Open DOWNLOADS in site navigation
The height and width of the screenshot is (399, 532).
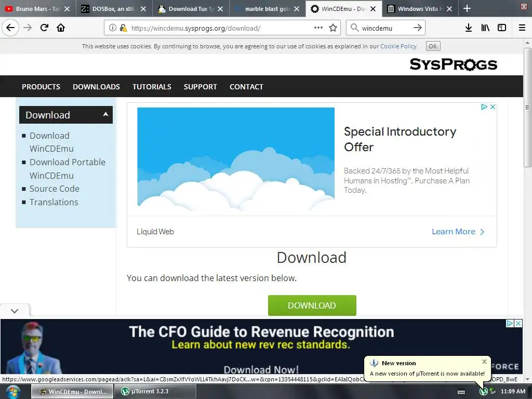tap(96, 87)
